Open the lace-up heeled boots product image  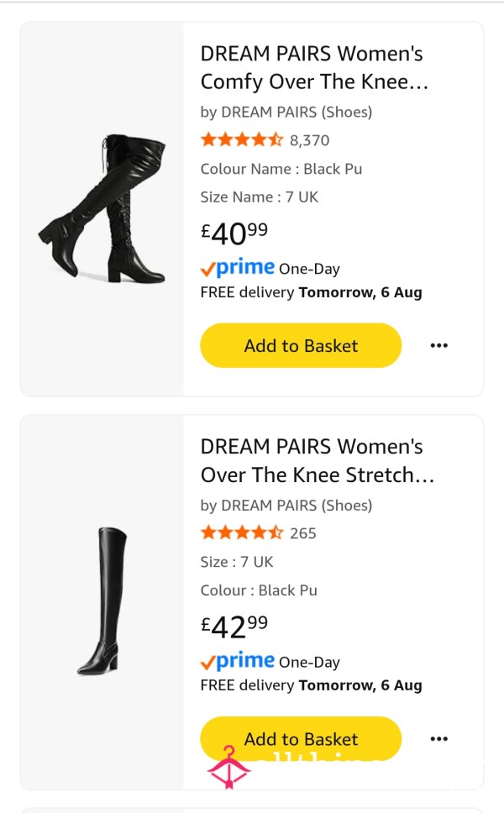click(x=102, y=209)
